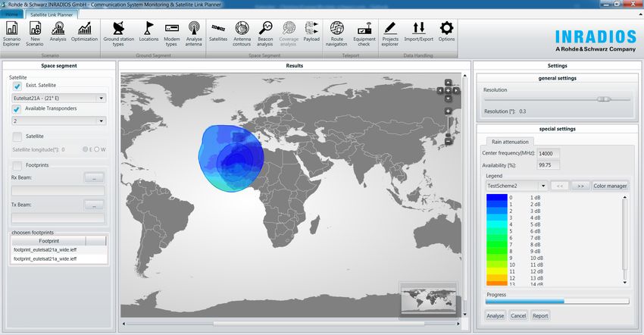
Task: Zoom out on the map
Action: coord(448,142)
